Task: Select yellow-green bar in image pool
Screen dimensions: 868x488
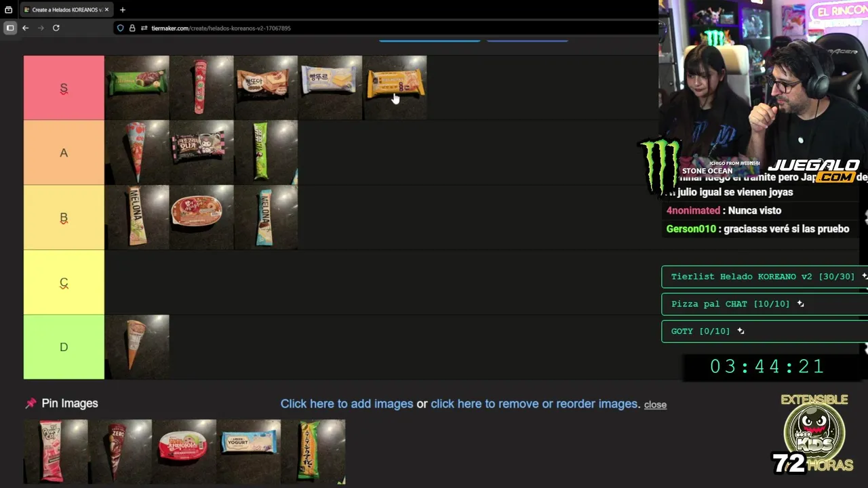Action: click(x=313, y=451)
